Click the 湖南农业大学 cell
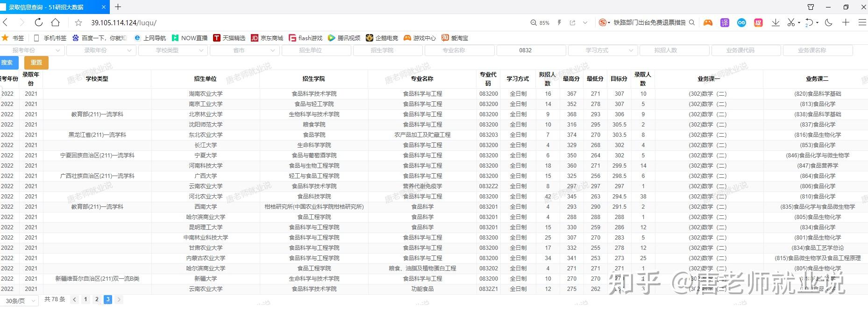This screenshot has height=318, width=868. 206,94
